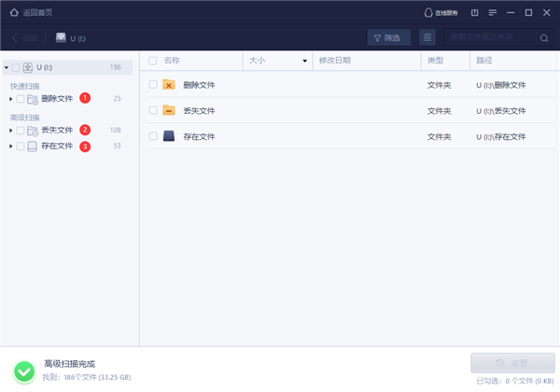This screenshot has height=392, width=560.
Task: Click 删除文件 name in file list
Action: click(200, 85)
